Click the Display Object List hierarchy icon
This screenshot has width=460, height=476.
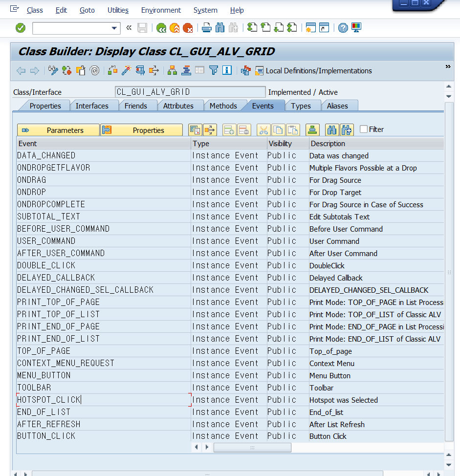click(x=172, y=71)
